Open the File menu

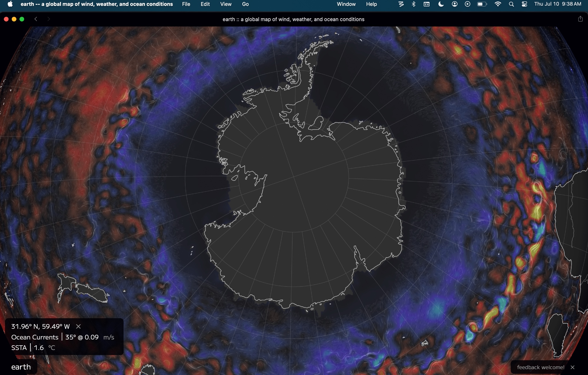click(186, 4)
